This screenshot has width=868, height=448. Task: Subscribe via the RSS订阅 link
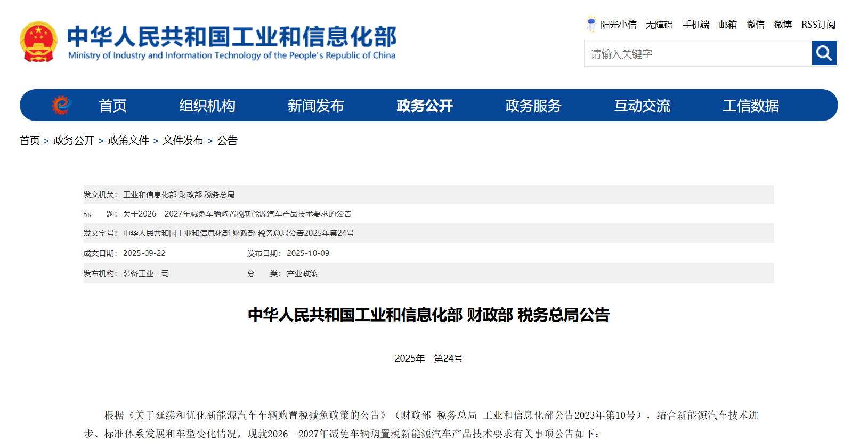tap(818, 25)
